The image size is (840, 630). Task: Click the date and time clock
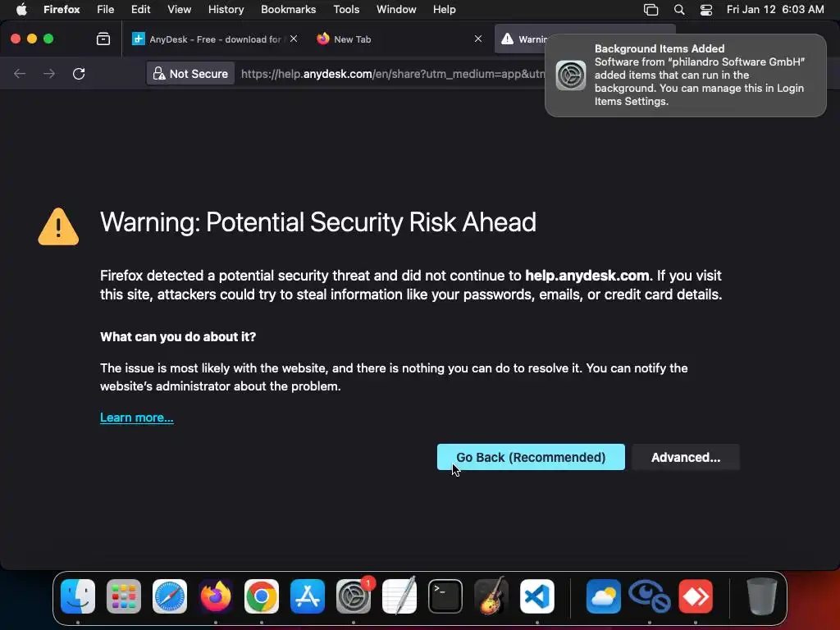(775, 9)
